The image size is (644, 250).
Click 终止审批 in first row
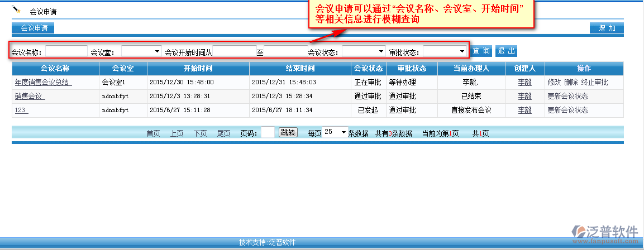(x=594, y=82)
